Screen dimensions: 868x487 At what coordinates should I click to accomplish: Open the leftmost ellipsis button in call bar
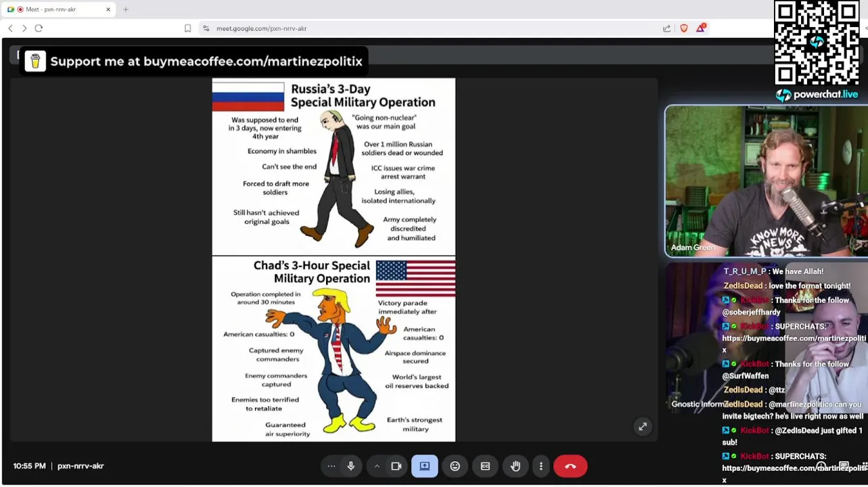[332, 466]
